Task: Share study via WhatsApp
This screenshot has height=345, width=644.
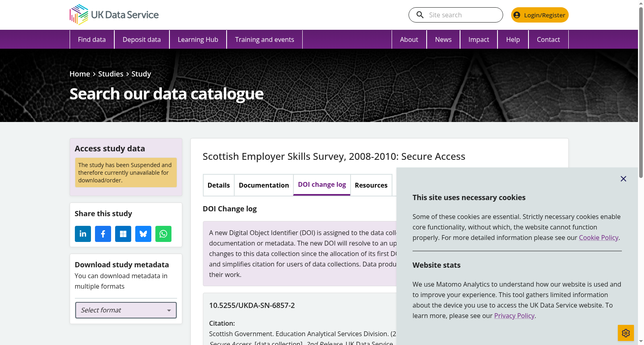Action: click(163, 234)
